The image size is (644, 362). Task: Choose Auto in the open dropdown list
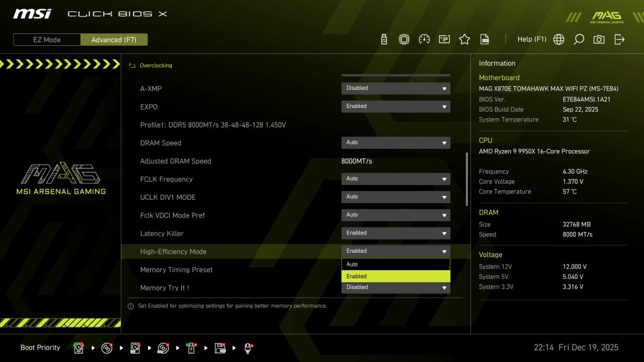coord(396,265)
